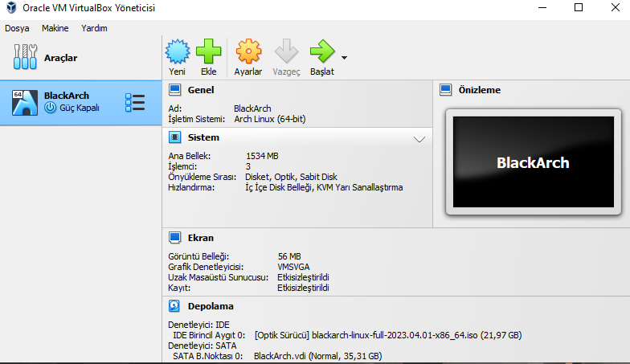Click the green Ekle plus icon
The image size is (630, 364).
click(x=209, y=51)
